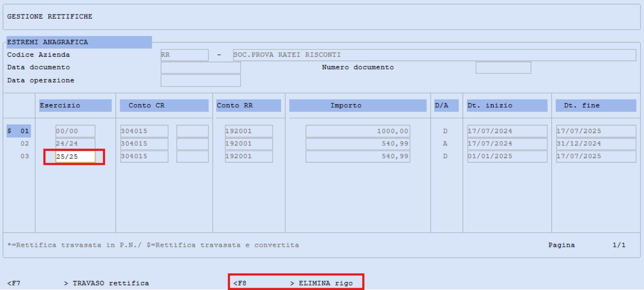Click Conto RR 192001 in row 03

(x=249, y=156)
